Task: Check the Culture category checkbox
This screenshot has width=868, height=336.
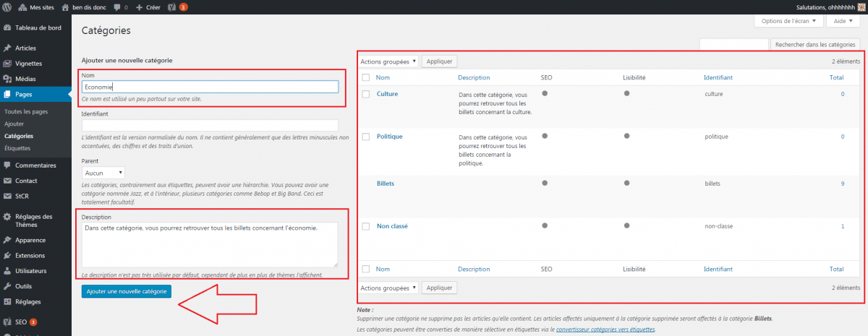Action: pyautogui.click(x=366, y=94)
